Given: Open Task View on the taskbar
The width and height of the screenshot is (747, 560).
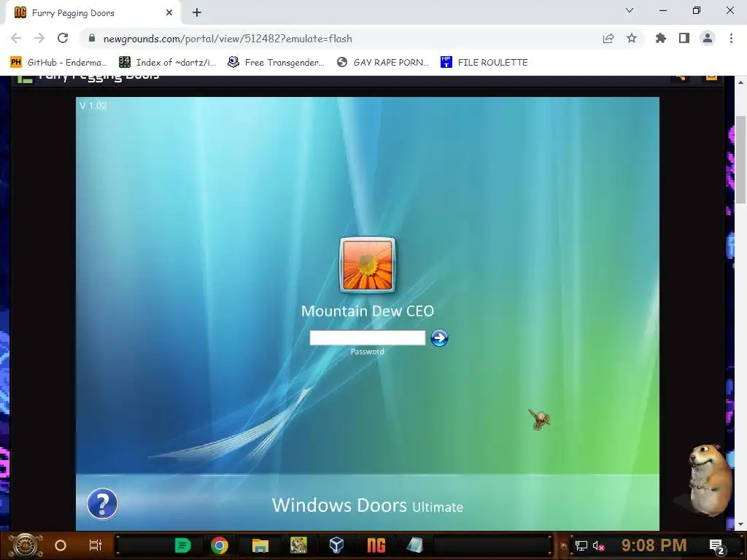Looking at the screenshot, I should pos(96,545).
